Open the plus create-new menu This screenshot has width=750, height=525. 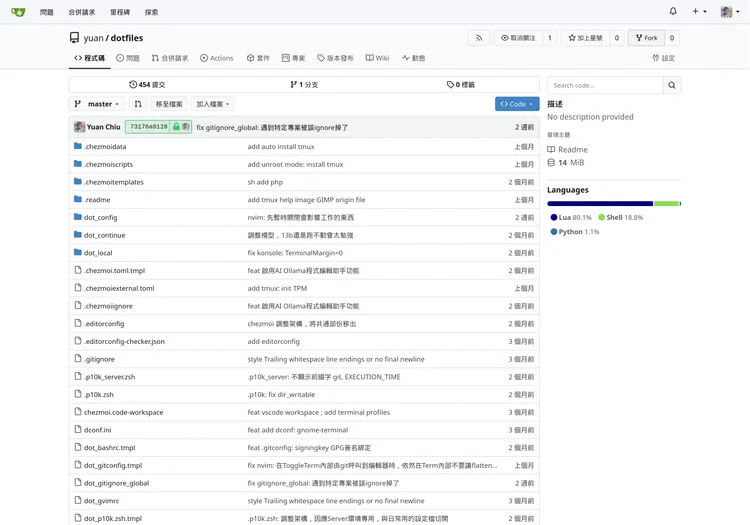point(699,12)
